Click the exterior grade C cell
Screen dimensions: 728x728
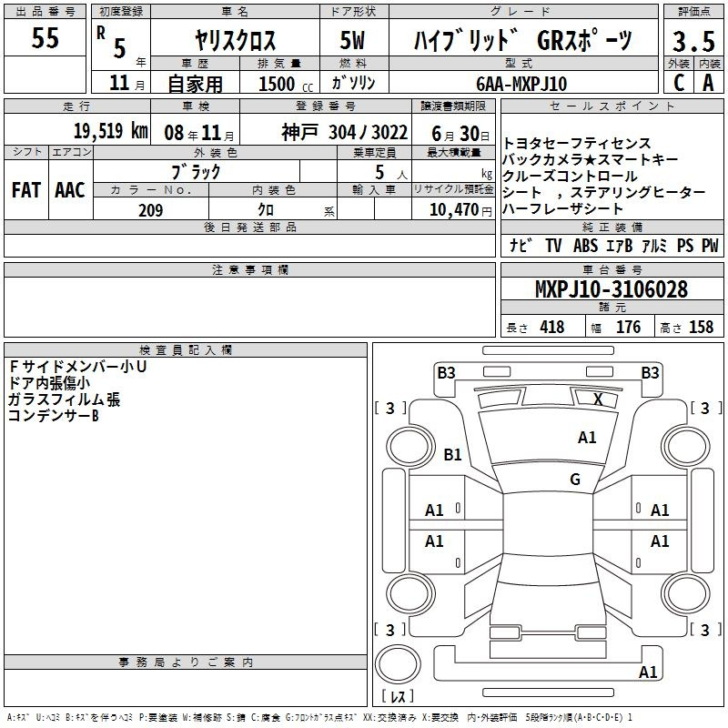click(x=678, y=82)
